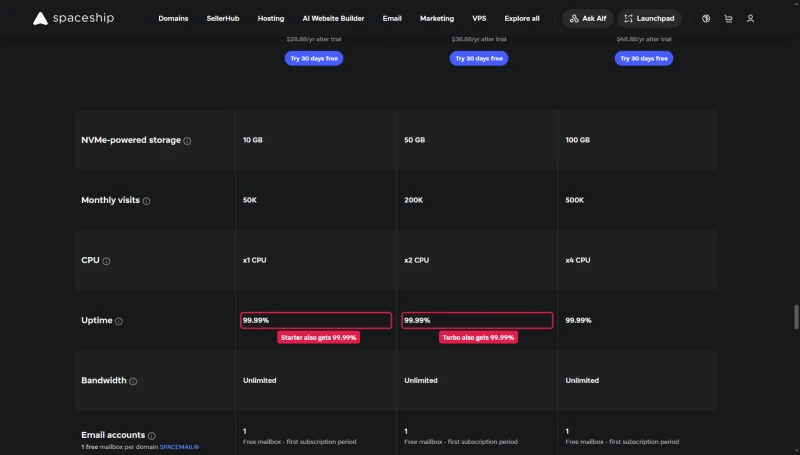This screenshot has width=800, height=455.
Task: Open the SPACEMAIL link
Action: [x=179, y=447]
